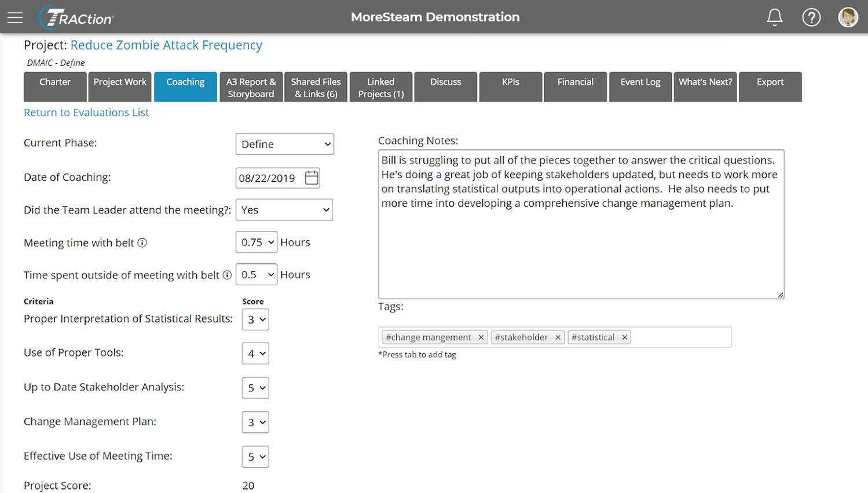868x493 pixels.
Task: Open the Team Leader attended dropdown
Action: click(284, 210)
